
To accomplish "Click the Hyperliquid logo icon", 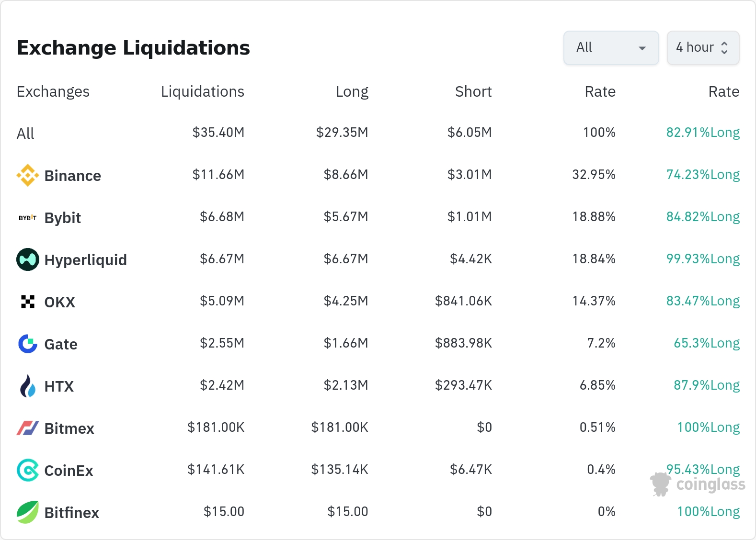I will pyautogui.click(x=28, y=259).
